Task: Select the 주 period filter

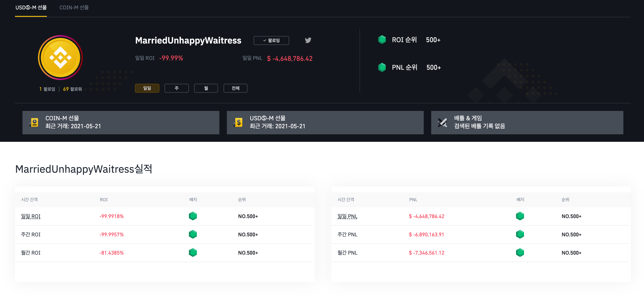Action: [176, 88]
